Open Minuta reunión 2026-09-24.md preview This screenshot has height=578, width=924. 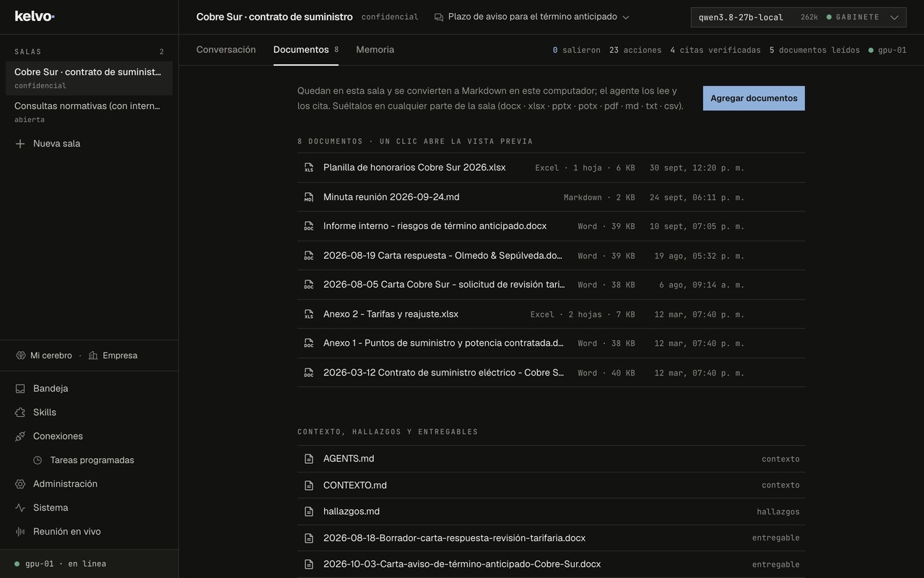pyautogui.click(x=551, y=197)
